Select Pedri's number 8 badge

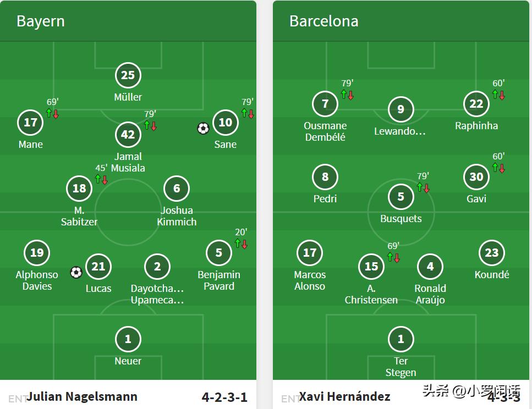[325, 177]
